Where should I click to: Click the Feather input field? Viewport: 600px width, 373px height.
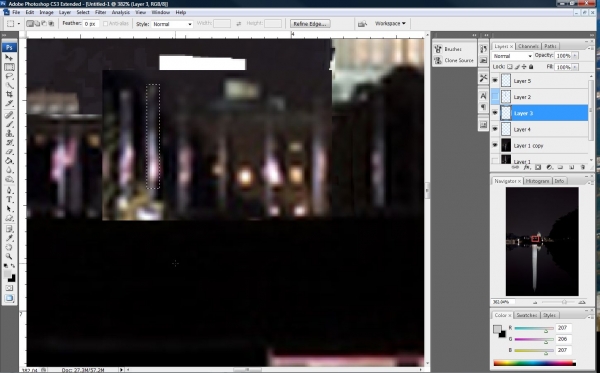pyautogui.click(x=91, y=24)
